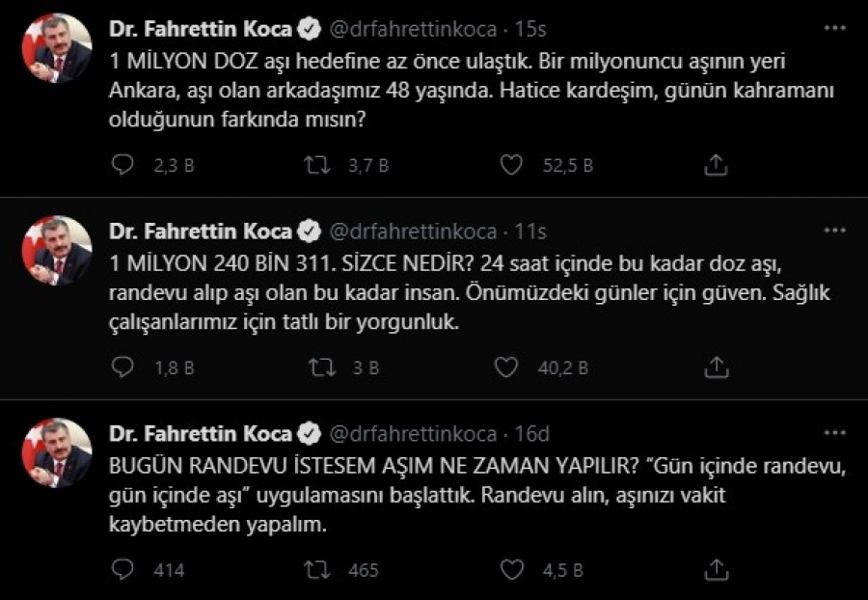Click profile avatar of the first tweet
The width and height of the screenshot is (868, 600).
pyautogui.click(x=56, y=48)
